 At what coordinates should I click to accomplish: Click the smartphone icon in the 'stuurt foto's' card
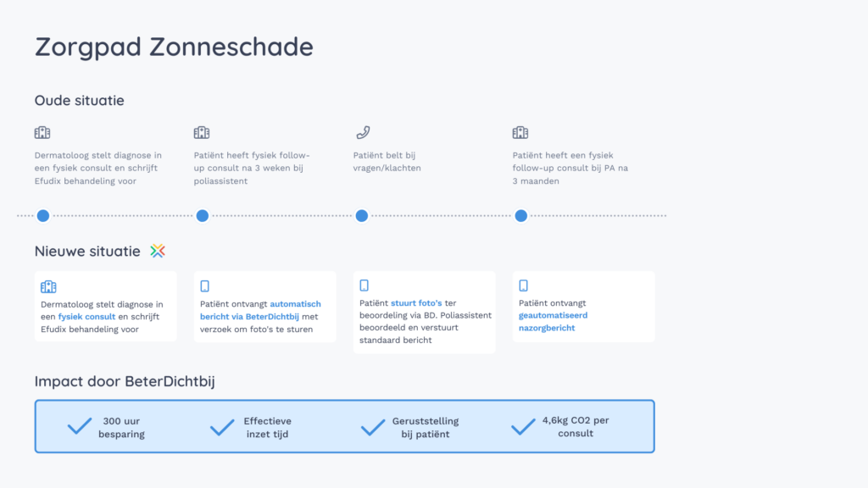(364, 286)
